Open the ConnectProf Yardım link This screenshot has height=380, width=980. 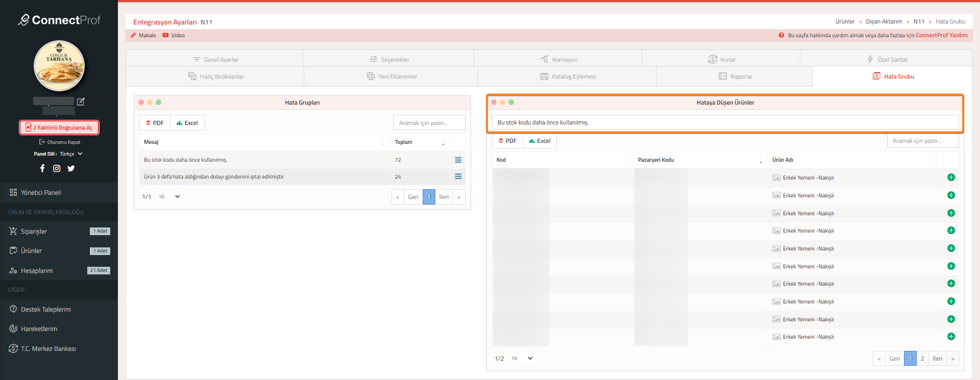[941, 36]
